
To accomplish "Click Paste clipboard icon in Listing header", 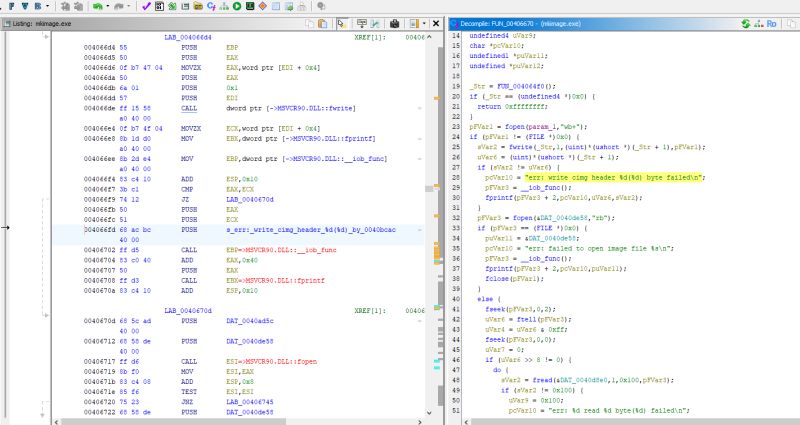I will (322, 23).
